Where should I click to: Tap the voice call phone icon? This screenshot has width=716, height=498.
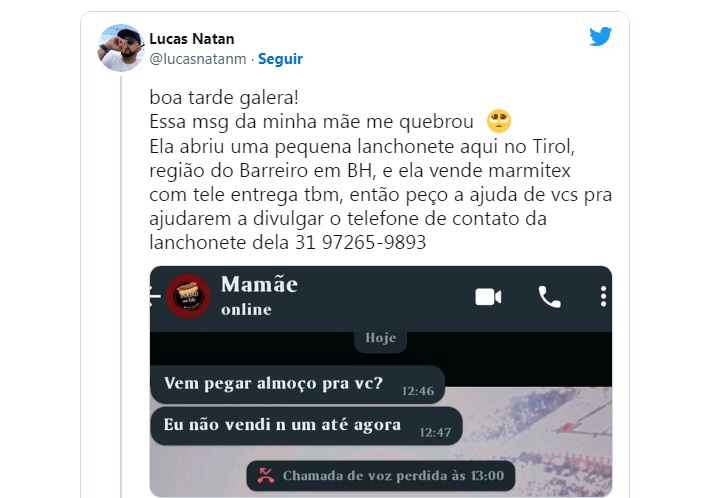[549, 297]
